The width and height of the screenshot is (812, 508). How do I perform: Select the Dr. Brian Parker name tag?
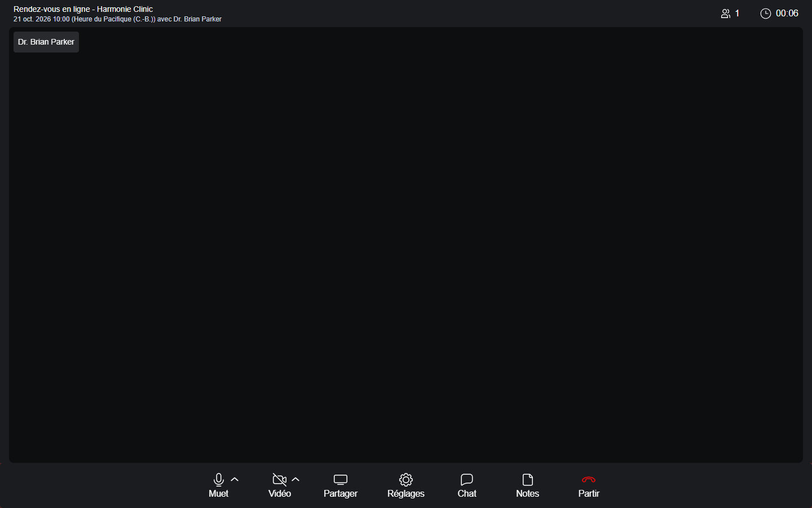pos(46,42)
